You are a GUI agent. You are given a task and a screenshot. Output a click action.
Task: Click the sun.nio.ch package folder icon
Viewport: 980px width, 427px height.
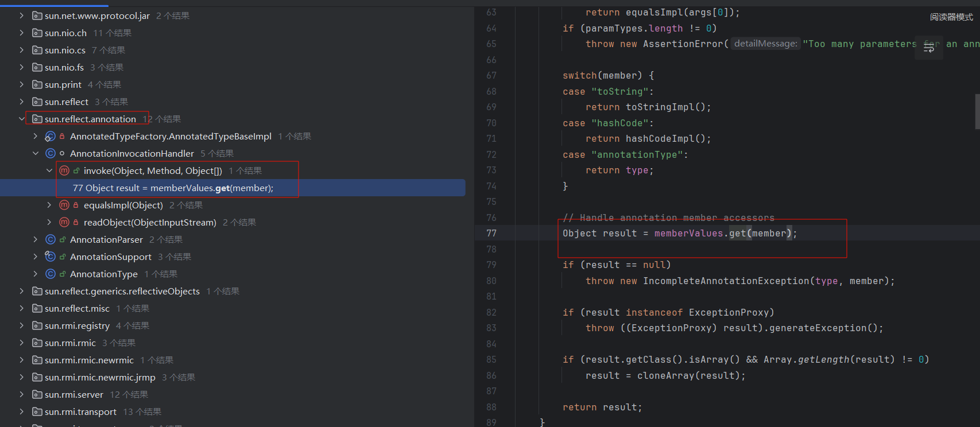pos(37,33)
